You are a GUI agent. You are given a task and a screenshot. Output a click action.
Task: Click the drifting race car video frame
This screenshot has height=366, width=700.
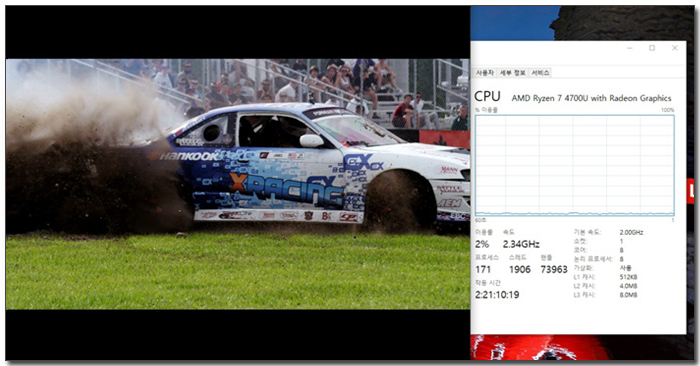pyautogui.click(x=238, y=184)
